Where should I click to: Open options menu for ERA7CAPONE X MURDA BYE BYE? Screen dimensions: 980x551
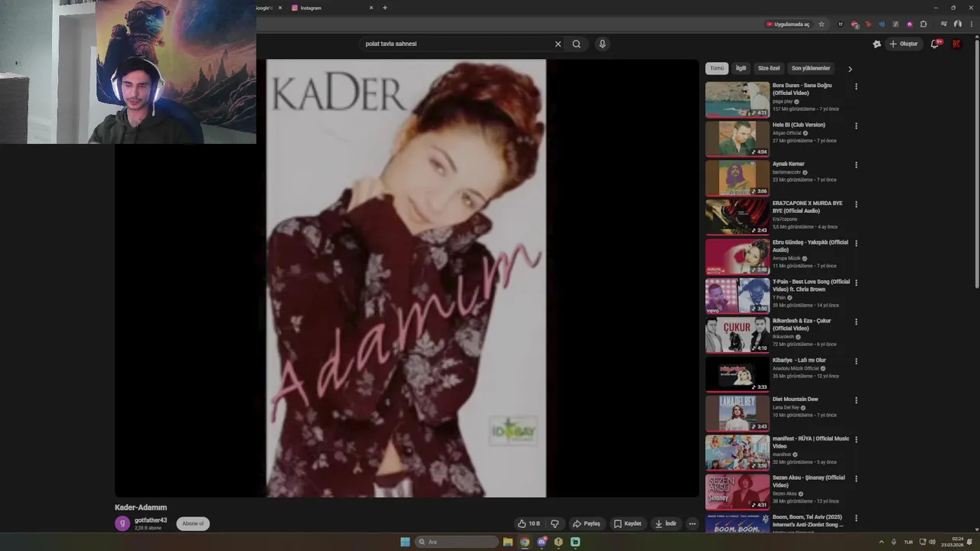coord(856,204)
